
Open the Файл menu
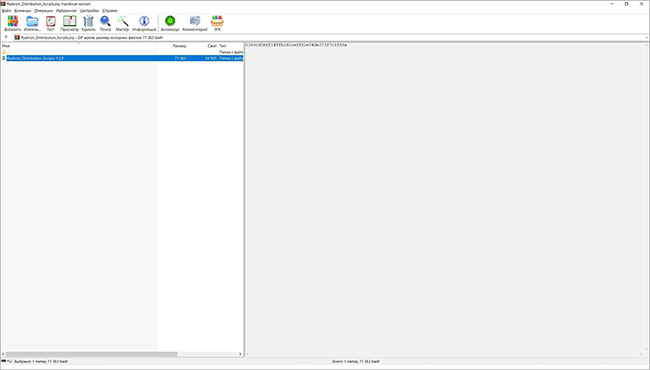point(7,10)
